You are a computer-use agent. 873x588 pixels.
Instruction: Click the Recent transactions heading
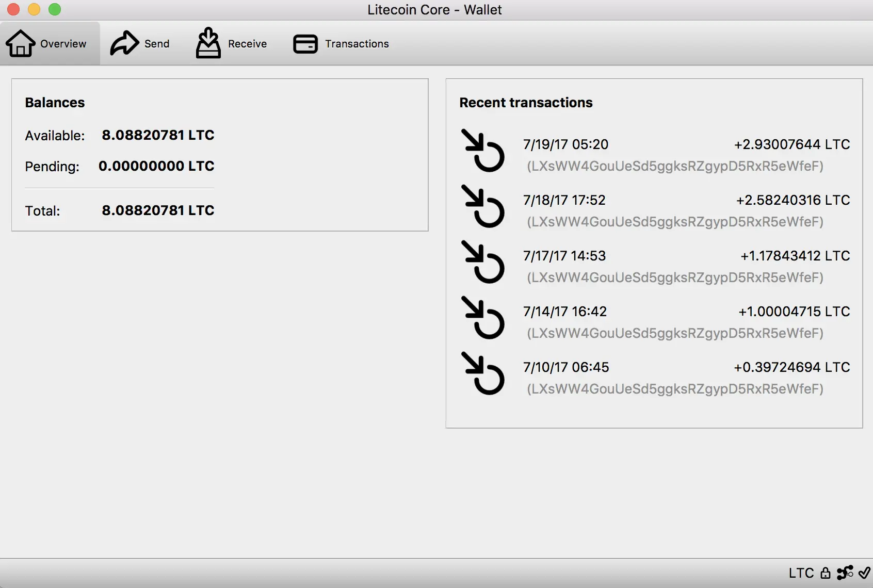pyautogui.click(x=526, y=103)
